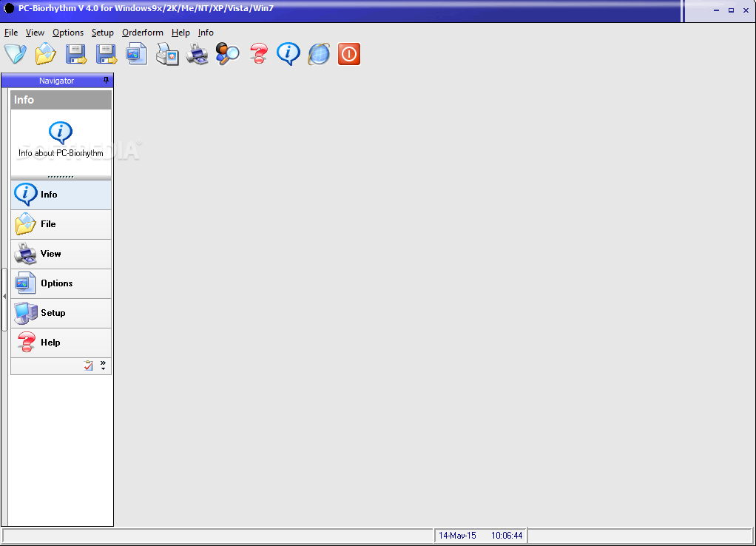Screen dimensions: 756x546
Task: Click the application icon in title bar
Action: pyautogui.click(x=9, y=8)
